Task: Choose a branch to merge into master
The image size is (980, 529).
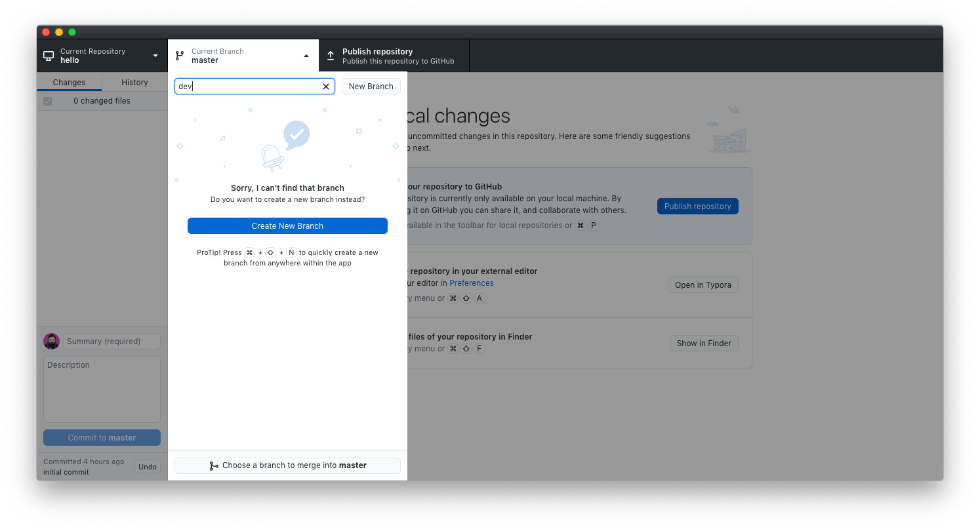Action: tap(287, 465)
